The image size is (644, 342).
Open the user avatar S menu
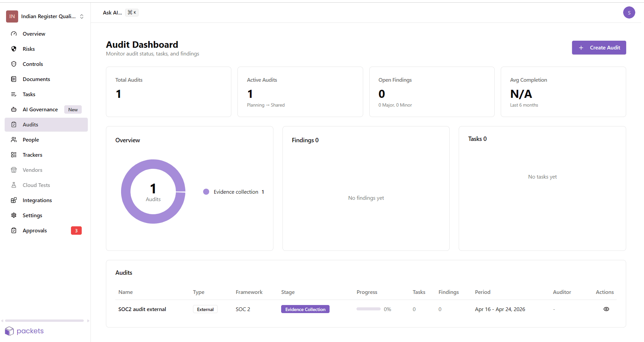point(629,12)
